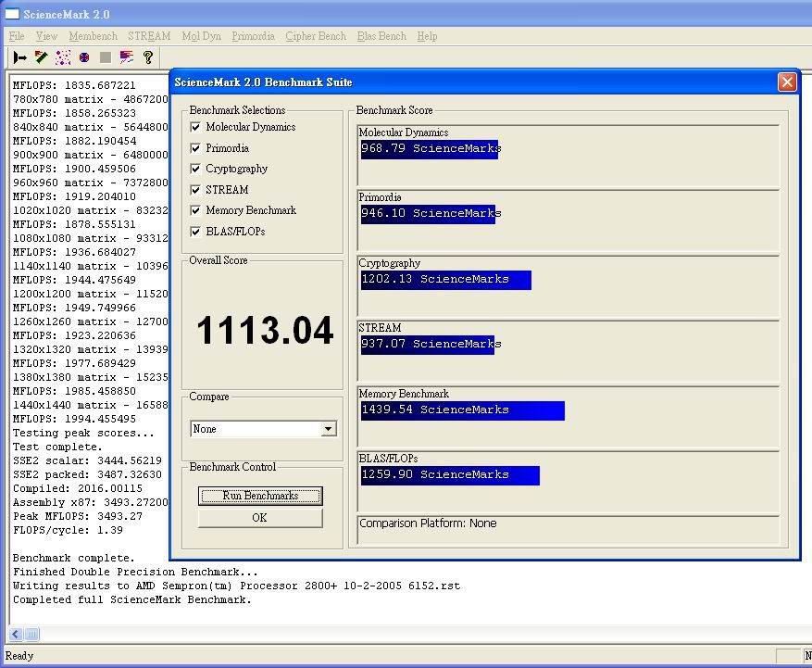Click the Run Benchmarks button

[x=260, y=496]
